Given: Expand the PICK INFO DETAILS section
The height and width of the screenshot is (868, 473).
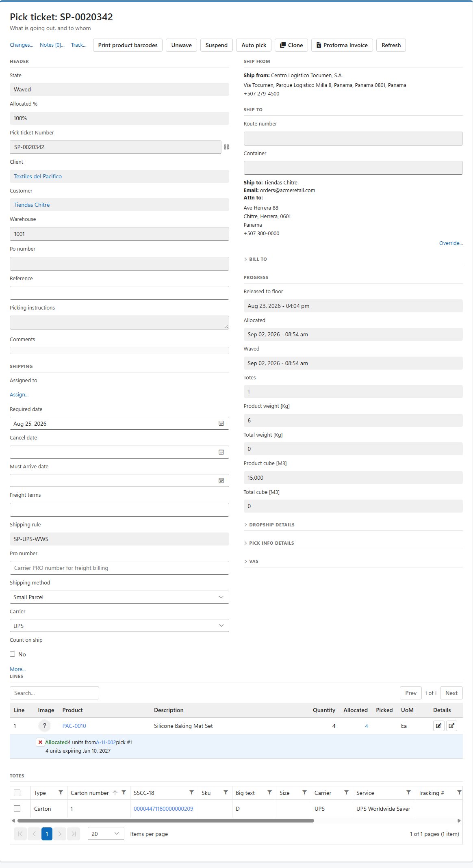Looking at the screenshot, I should click(x=269, y=543).
